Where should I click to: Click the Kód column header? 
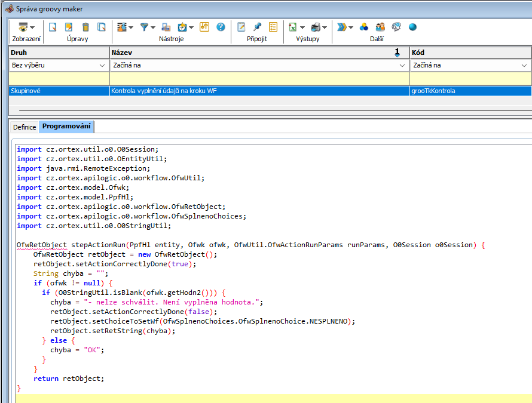(x=466, y=53)
